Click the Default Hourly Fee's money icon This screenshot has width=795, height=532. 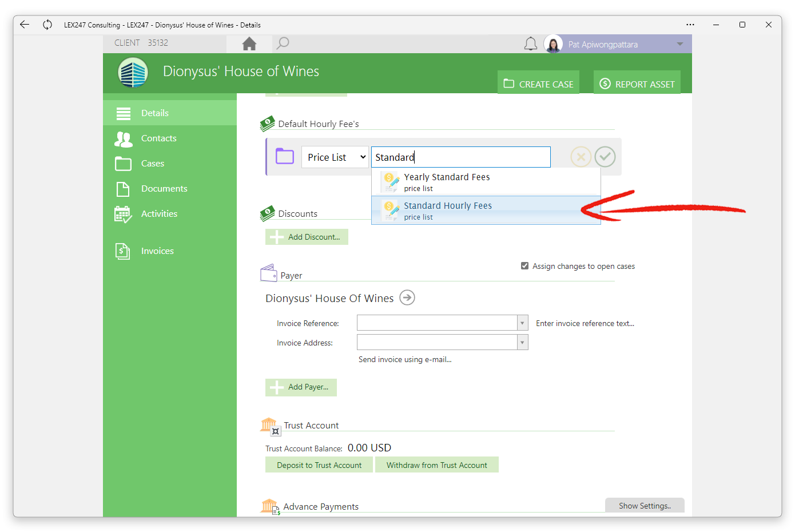pos(267,124)
